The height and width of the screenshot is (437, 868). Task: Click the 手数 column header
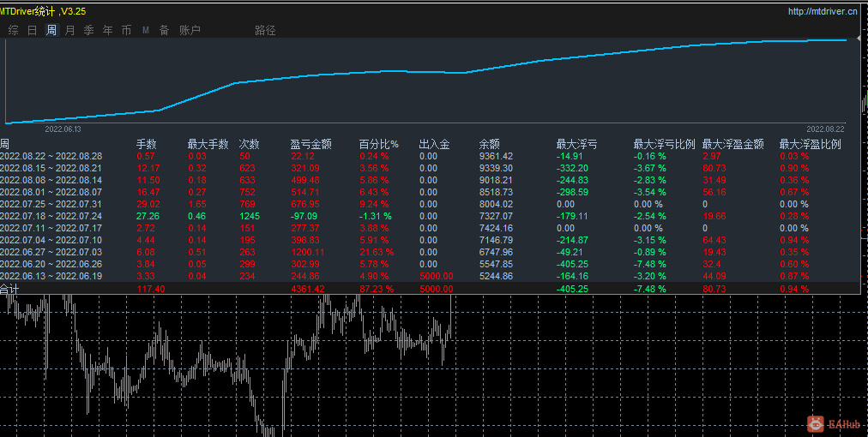[x=147, y=144]
